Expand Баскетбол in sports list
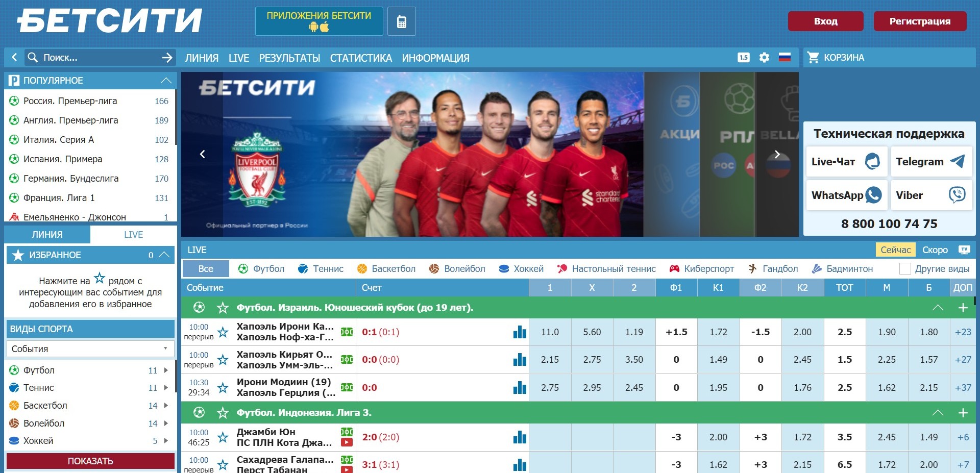This screenshot has height=473, width=980. tap(166, 406)
